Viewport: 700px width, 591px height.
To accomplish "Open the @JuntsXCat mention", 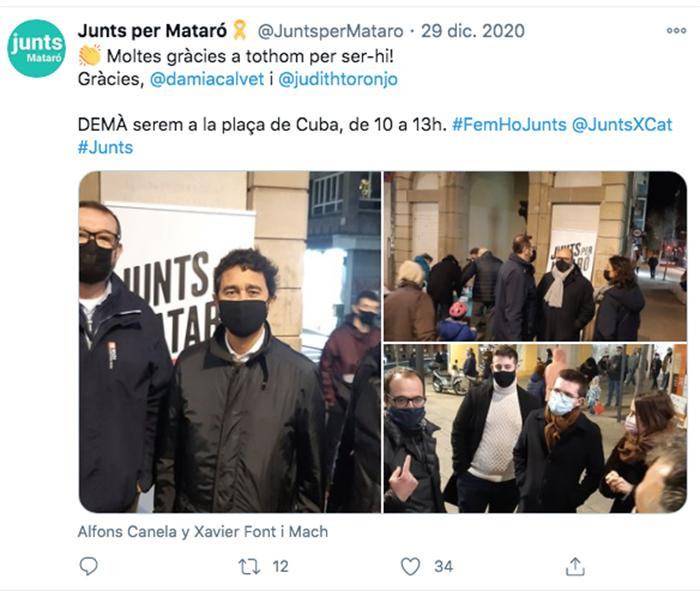I will pyautogui.click(x=622, y=125).
